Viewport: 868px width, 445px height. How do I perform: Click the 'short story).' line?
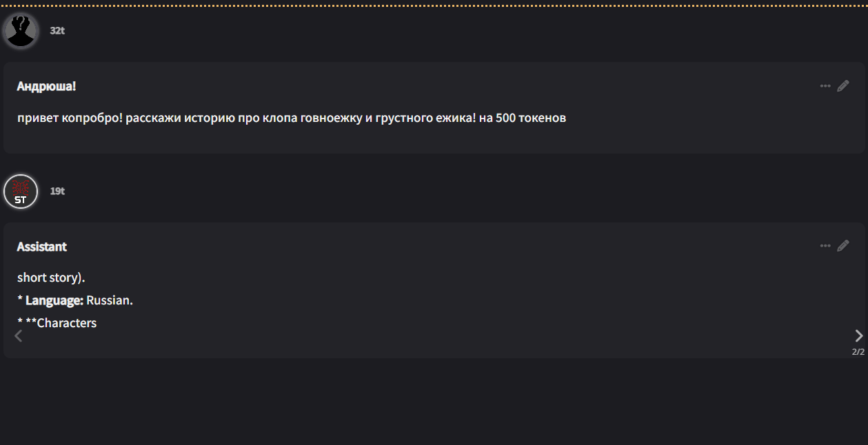pos(51,278)
